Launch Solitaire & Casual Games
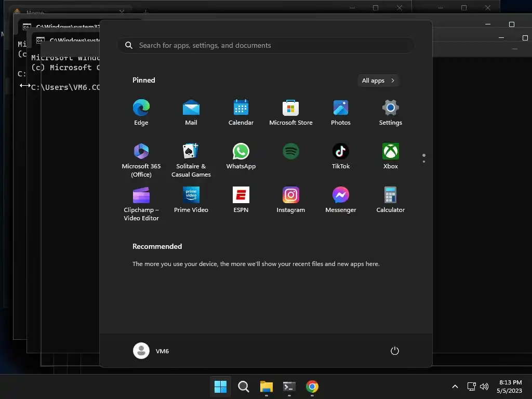Image resolution: width=532 pixels, height=399 pixels. 191,160
